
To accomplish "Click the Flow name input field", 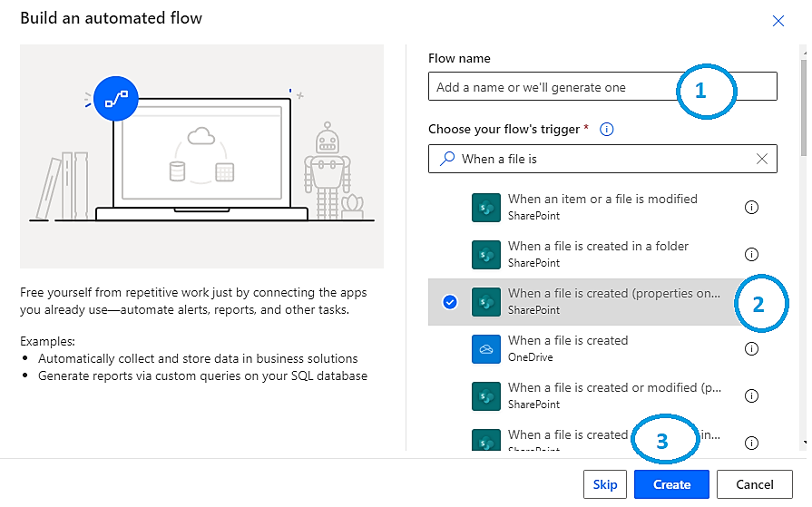I will tap(602, 86).
